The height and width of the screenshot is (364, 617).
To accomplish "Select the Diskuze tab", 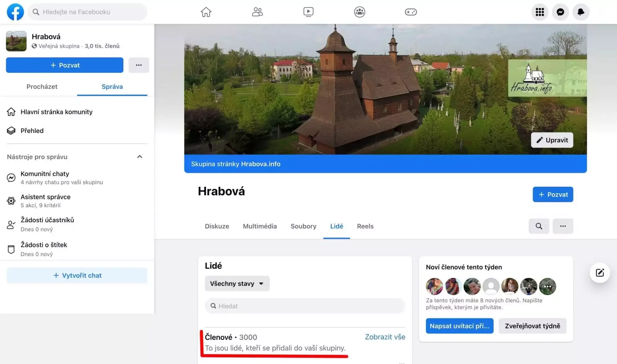I will click(217, 226).
